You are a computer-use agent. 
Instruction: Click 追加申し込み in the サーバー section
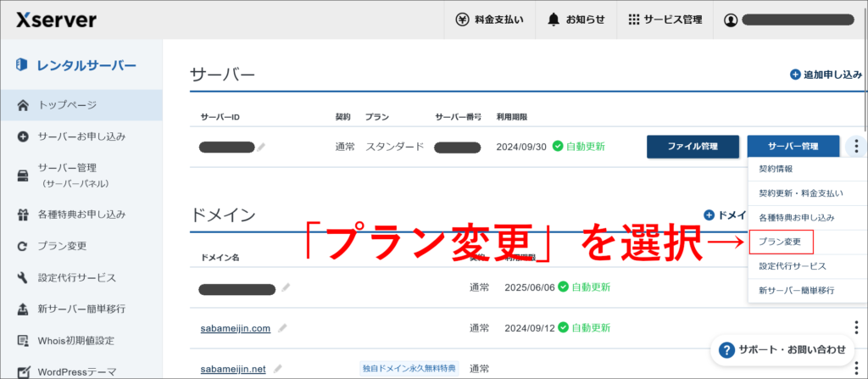click(826, 75)
